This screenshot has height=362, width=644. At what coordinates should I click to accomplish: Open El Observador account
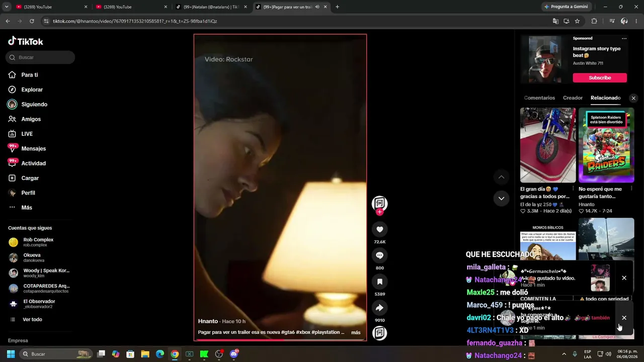(x=39, y=304)
